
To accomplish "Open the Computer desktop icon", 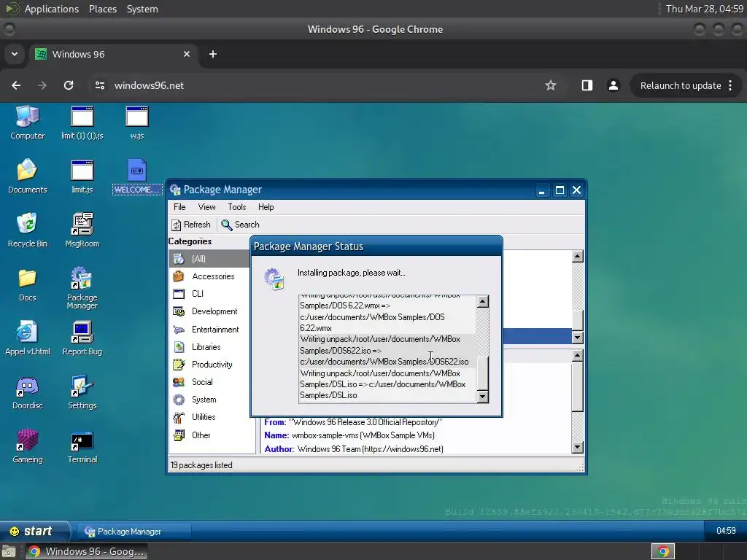I will (x=27, y=122).
